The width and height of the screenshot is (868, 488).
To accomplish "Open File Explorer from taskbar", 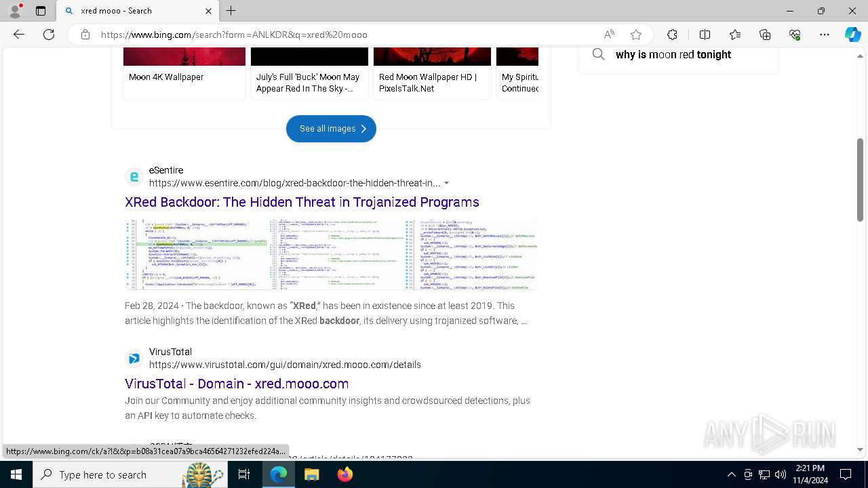I will (x=312, y=474).
